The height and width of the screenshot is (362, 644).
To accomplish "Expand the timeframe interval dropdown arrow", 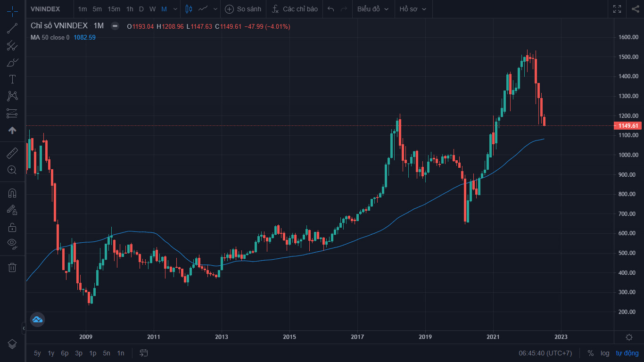I will coord(175,9).
